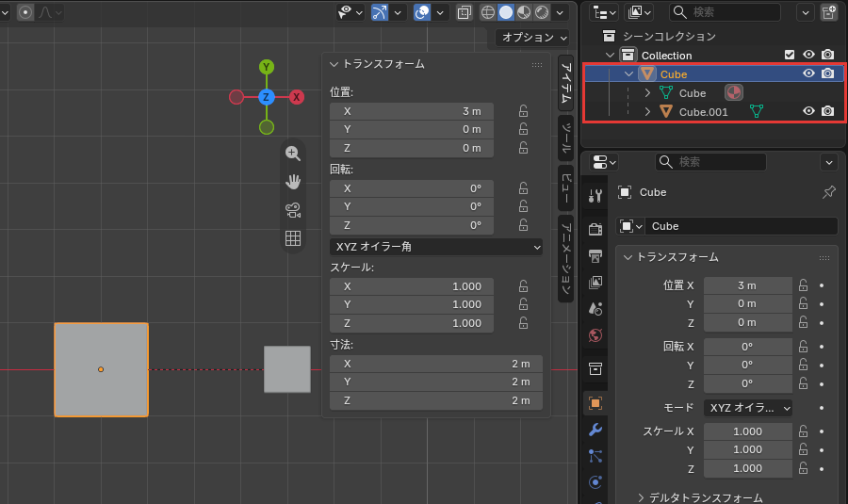Click the zoom view magnifier icon
The height and width of the screenshot is (504, 848).
[293, 153]
